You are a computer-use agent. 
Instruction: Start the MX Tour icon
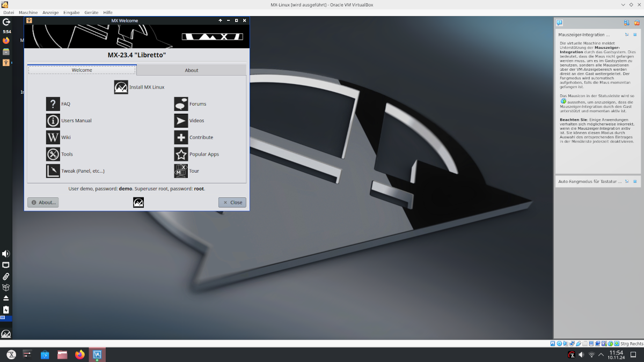181,171
